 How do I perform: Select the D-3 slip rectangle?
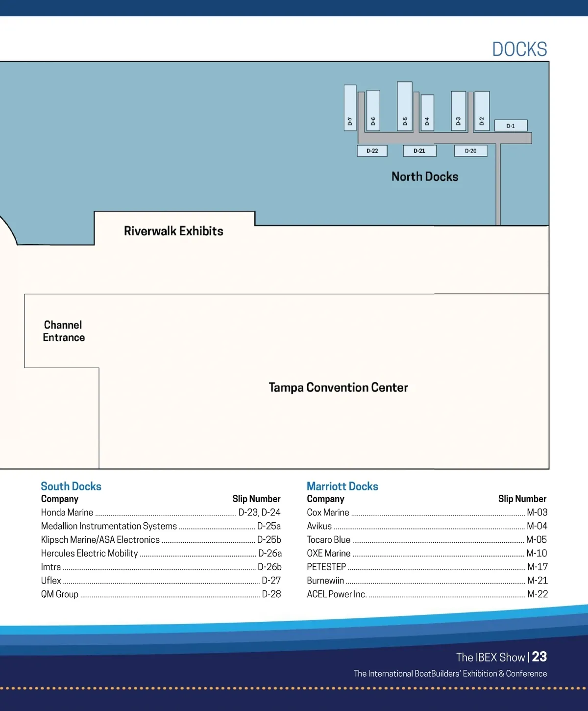click(458, 111)
